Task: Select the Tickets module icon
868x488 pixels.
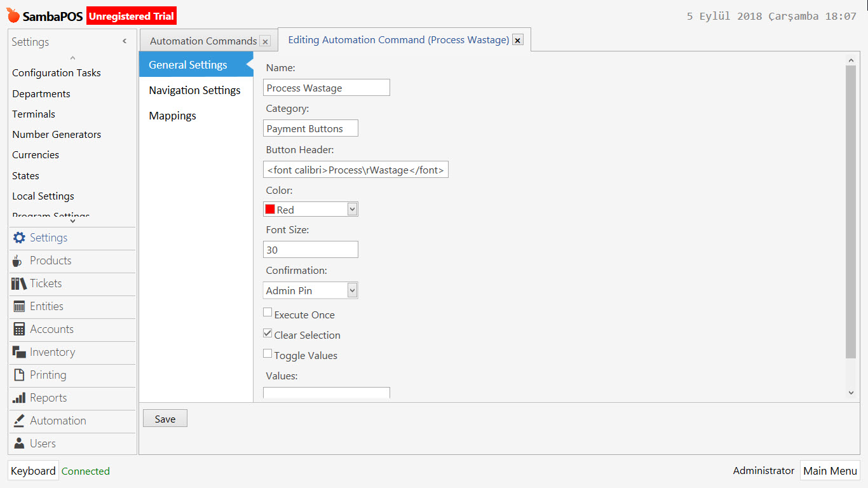Action: click(x=18, y=283)
